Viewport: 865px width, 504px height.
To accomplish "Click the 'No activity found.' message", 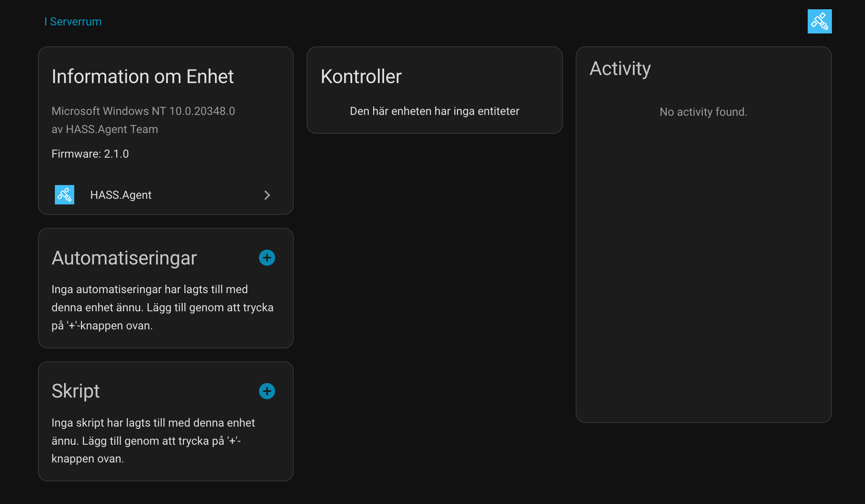I will pyautogui.click(x=703, y=112).
